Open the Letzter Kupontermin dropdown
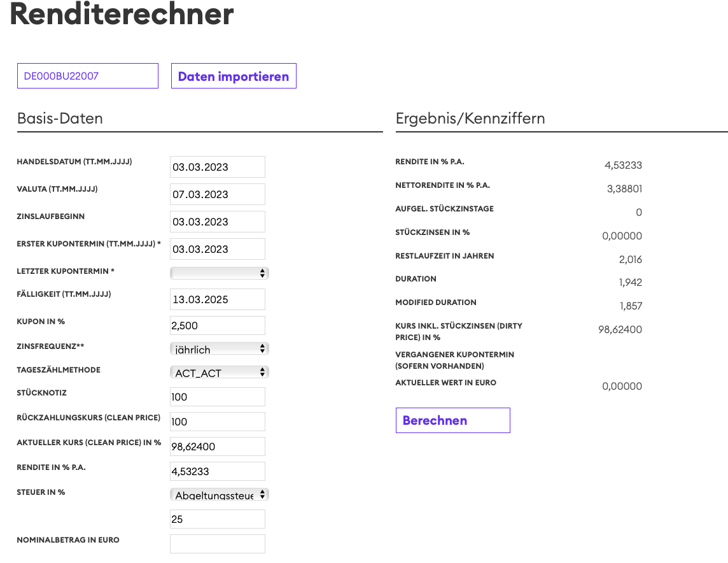Viewport: 728px width, 563px height. [220, 273]
